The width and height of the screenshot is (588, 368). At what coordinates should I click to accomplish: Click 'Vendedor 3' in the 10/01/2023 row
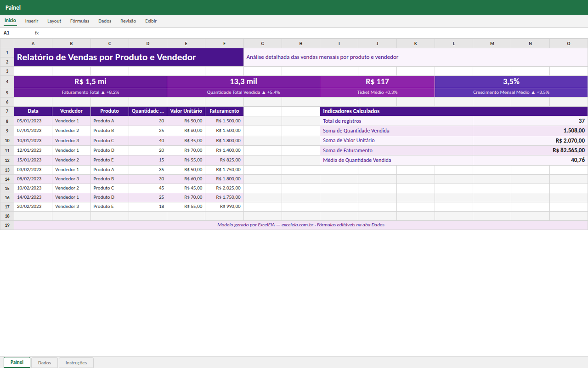[72, 141]
